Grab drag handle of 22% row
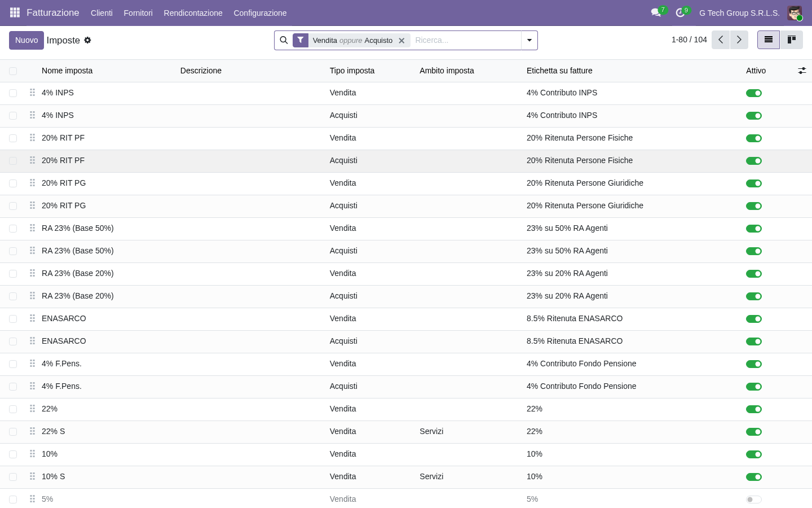 click(32, 409)
